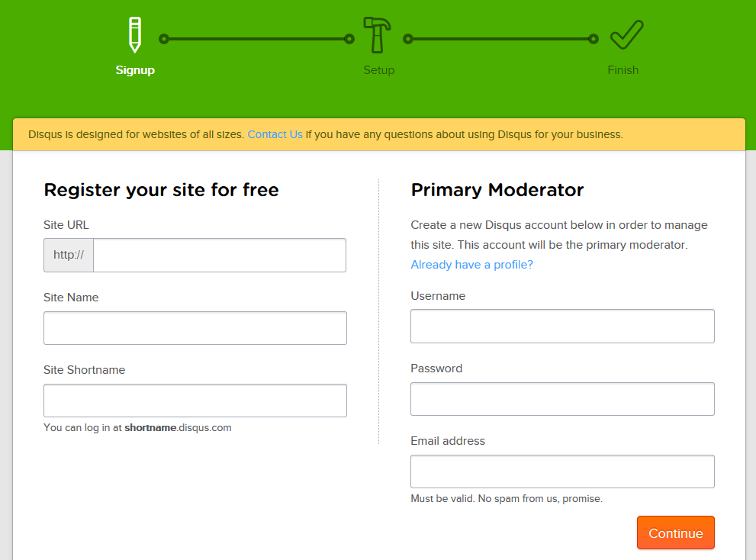The width and height of the screenshot is (756, 560).
Task: Focus the Site Name field
Action: (195, 328)
